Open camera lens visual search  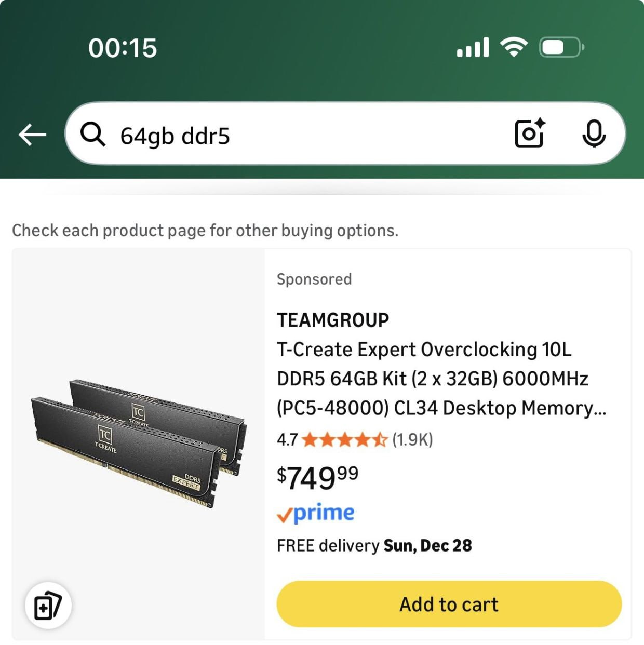pyautogui.click(x=529, y=134)
